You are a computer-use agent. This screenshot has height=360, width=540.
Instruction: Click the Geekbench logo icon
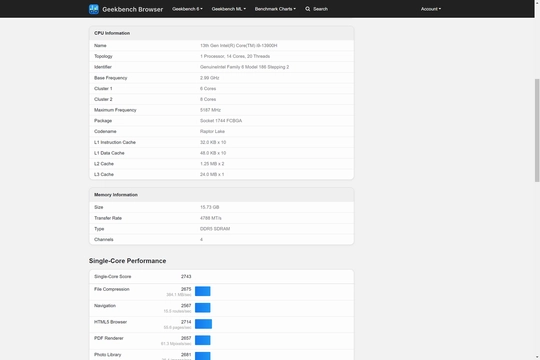pos(94,9)
